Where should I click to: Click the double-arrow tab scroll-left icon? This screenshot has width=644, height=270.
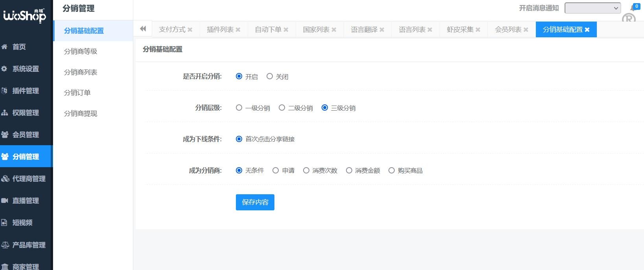click(143, 29)
